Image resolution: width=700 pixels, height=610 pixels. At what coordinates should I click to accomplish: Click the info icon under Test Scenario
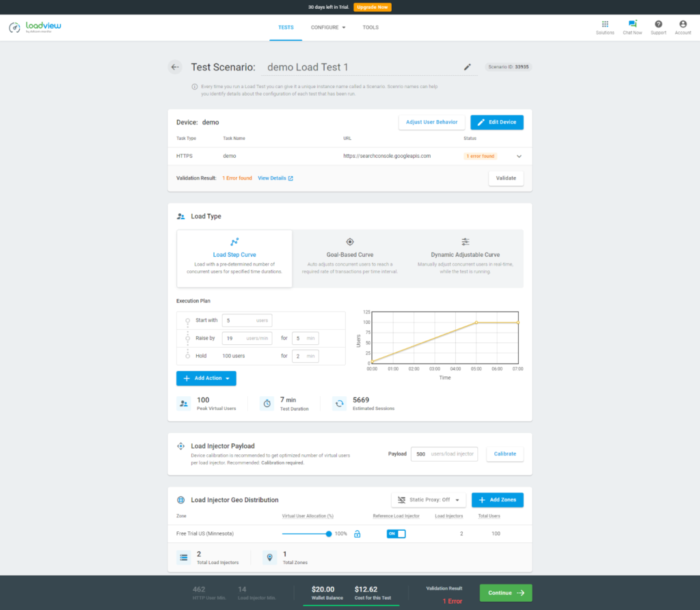[195, 87]
